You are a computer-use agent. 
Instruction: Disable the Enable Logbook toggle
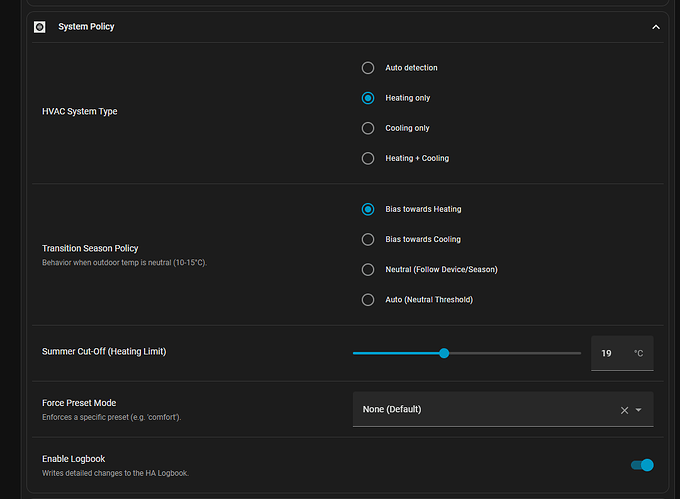(642, 465)
